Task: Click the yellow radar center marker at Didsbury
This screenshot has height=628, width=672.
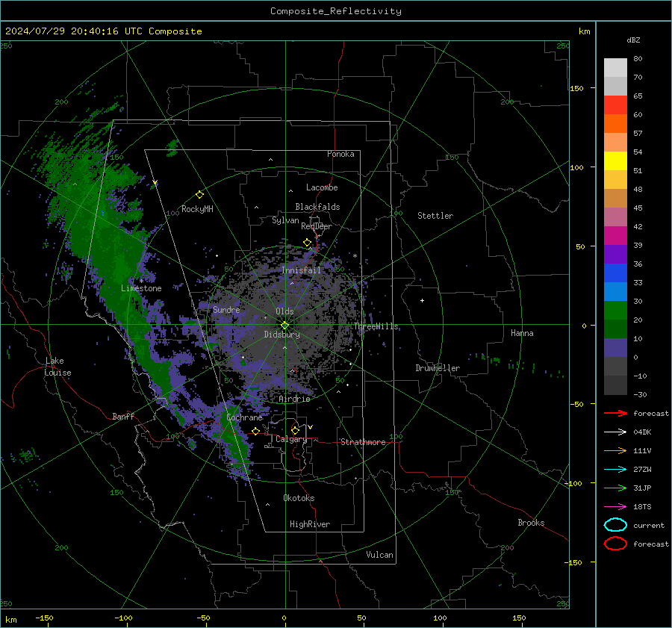Action: click(x=284, y=326)
